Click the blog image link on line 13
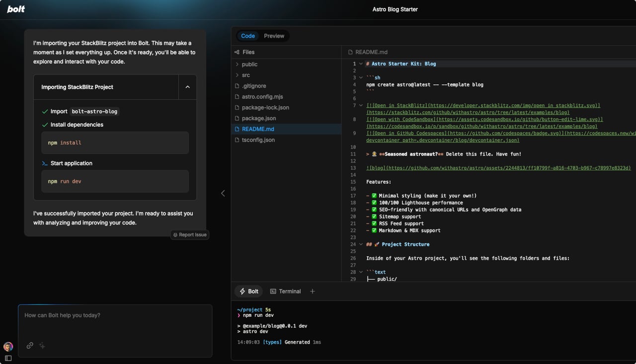The width and height of the screenshot is (636, 364). 498,168
